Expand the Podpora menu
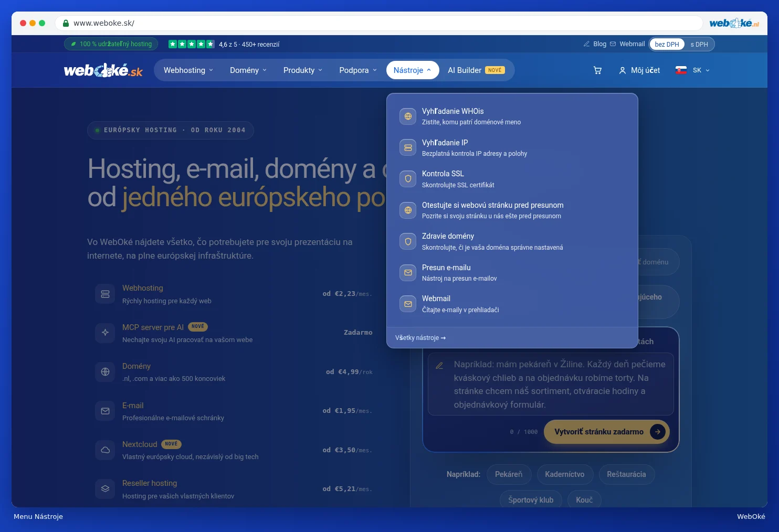This screenshot has width=779, height=532. pyautogui.click(x=358, y=70)
